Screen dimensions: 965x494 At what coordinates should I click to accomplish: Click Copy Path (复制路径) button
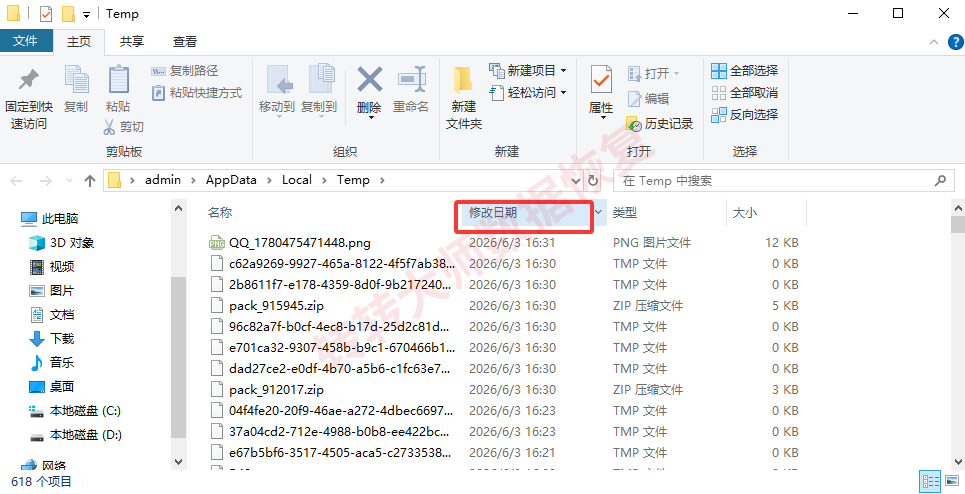185,71
